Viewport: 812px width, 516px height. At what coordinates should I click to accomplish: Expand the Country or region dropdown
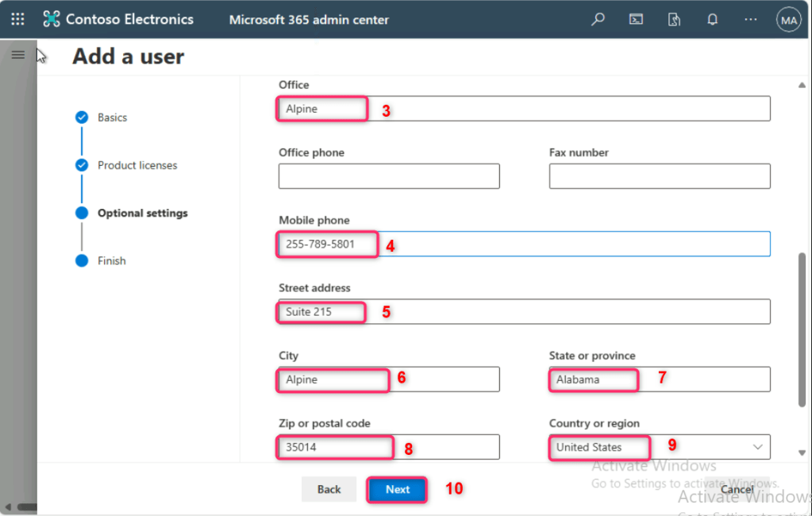click(x=758, y=447)
